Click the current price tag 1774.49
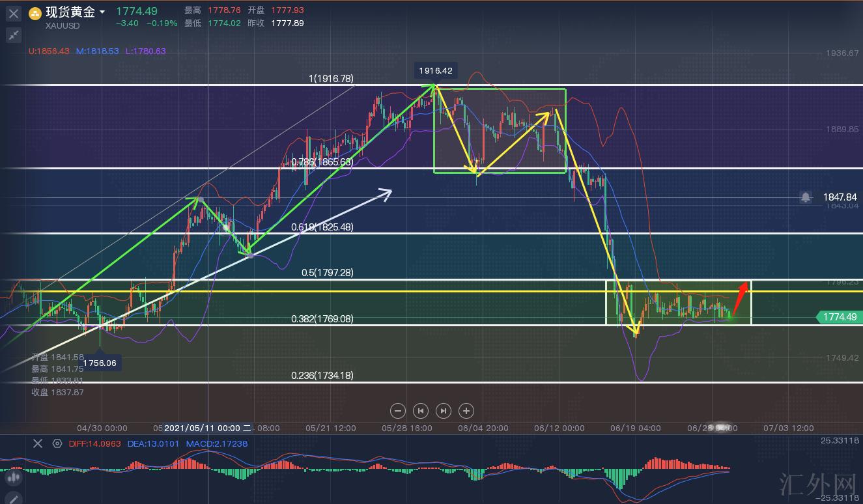The width and height of the screenshot is (863, 504). 839,317
